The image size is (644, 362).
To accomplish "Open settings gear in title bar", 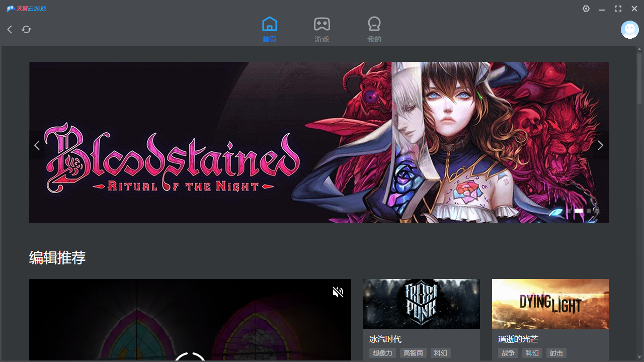I will [x=586, y=9].
